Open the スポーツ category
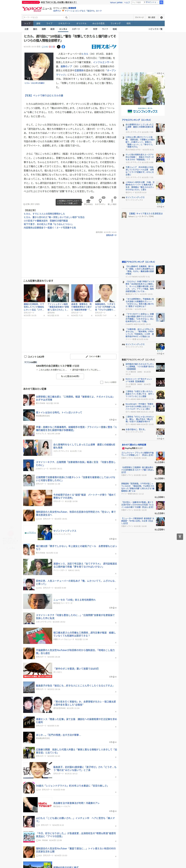Image resolution: width=186 pixels, height=868 pixels. click(x=76, y=29)
